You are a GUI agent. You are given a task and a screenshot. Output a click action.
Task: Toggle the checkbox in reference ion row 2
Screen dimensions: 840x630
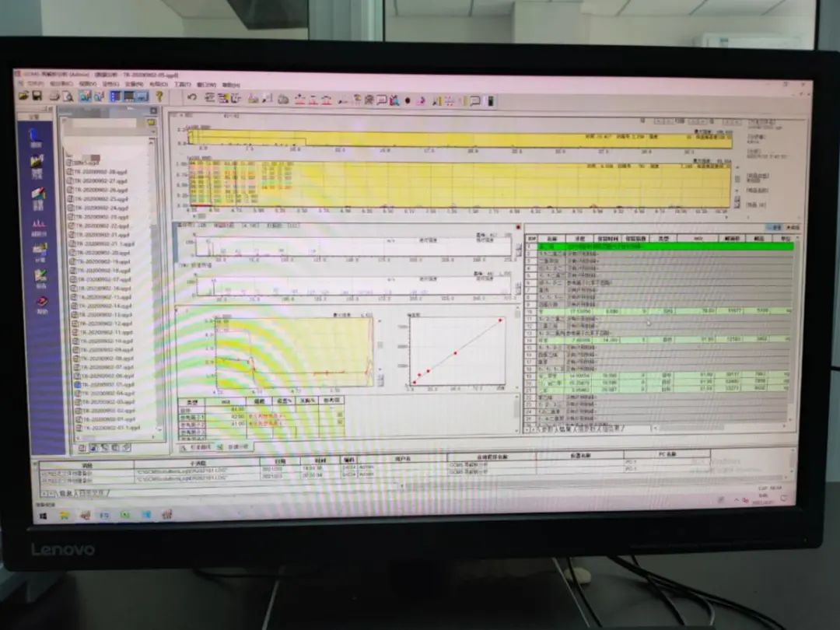(x=340, y=423)
